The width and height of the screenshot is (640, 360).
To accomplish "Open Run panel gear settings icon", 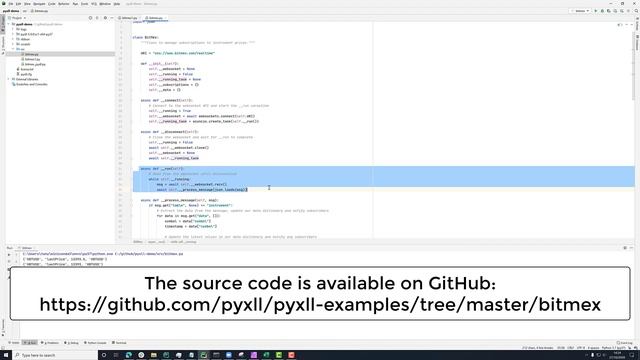I will pos(625,248).
